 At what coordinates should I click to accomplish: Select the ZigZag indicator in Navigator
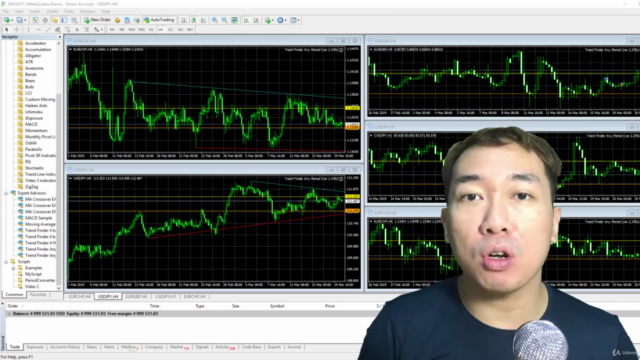[31, 187]
